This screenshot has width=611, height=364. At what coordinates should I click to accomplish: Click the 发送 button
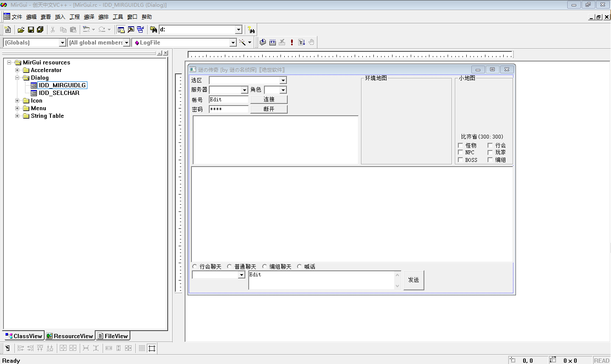tap(414, 280)
